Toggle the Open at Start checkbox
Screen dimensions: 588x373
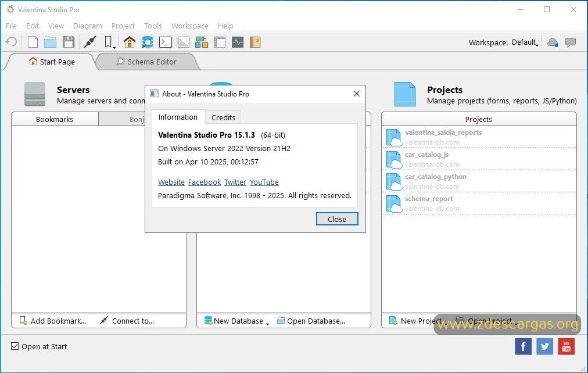click(15, 346)
